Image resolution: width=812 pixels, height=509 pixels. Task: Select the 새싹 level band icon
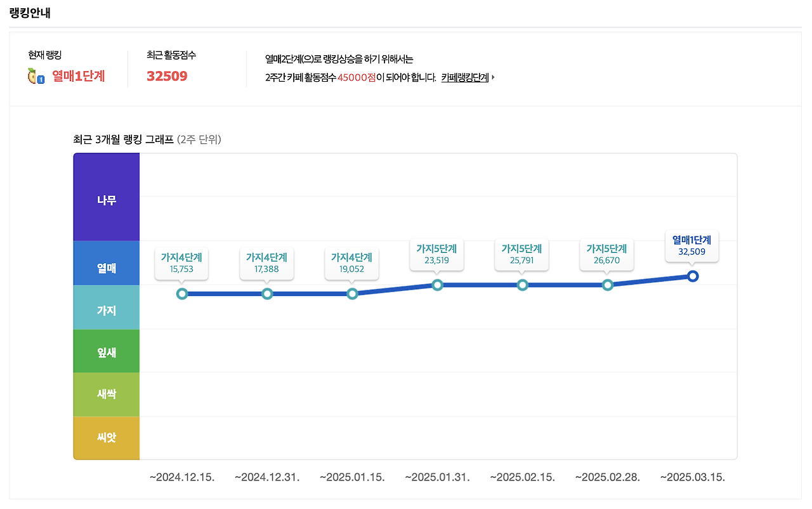click(106, 394)
